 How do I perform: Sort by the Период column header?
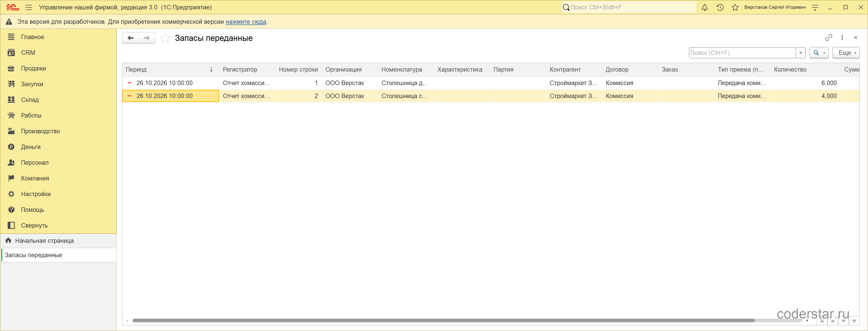click(x=170, y=69)
